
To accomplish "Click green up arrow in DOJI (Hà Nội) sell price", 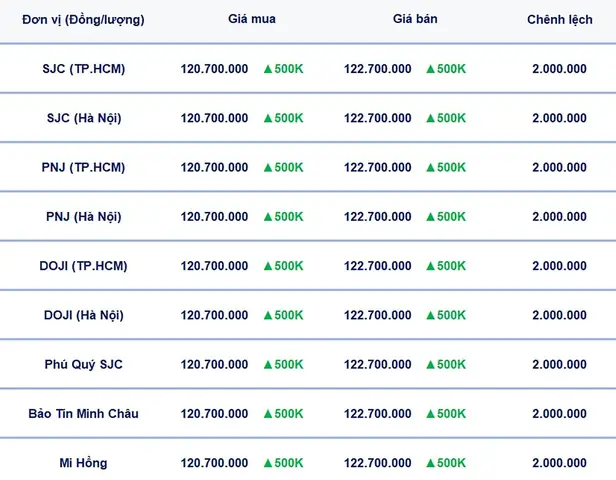I will pos(431,315).
